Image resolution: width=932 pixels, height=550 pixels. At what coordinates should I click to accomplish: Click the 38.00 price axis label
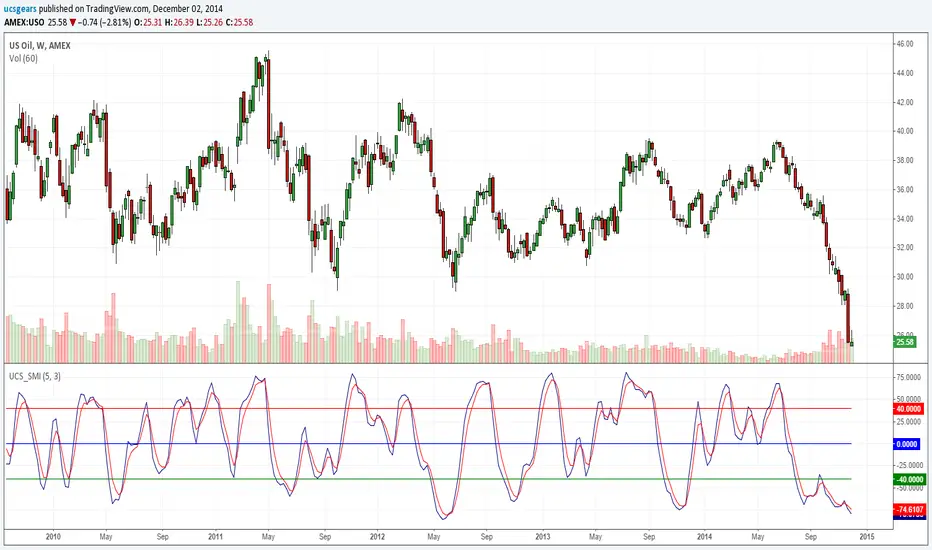tap(905, 161)
